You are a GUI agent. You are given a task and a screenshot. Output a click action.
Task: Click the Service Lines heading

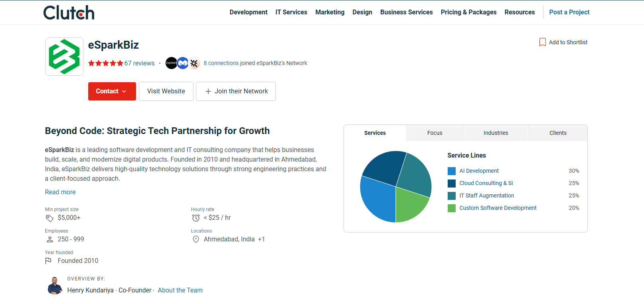pos(466,156)
